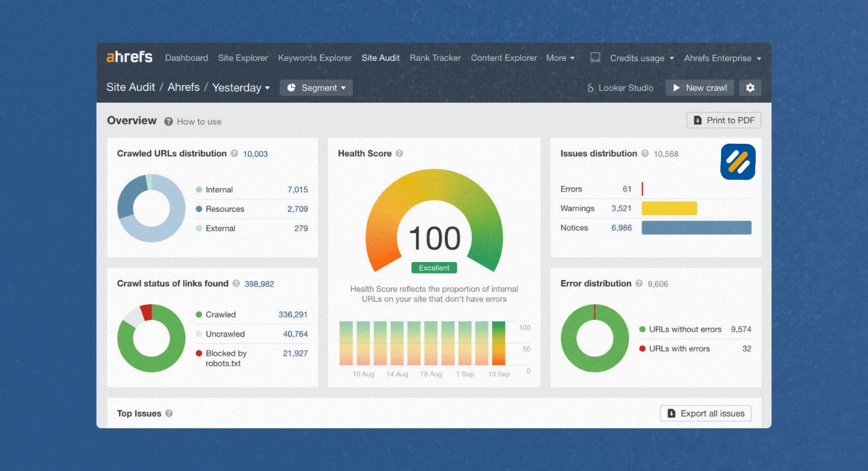Screen dimensions: 868x471
Task: Click the Internal URLs count 7,015
Action: coord(298,190)
